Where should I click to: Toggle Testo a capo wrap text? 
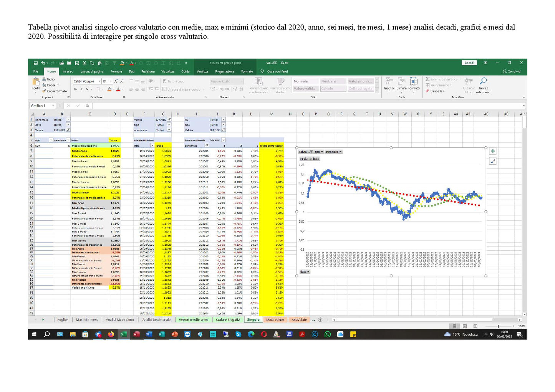tap(174, 81)
